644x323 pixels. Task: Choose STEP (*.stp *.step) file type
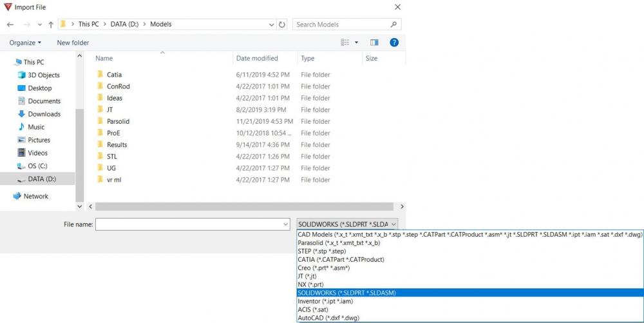pyautogui.click(x=470, y=251)
